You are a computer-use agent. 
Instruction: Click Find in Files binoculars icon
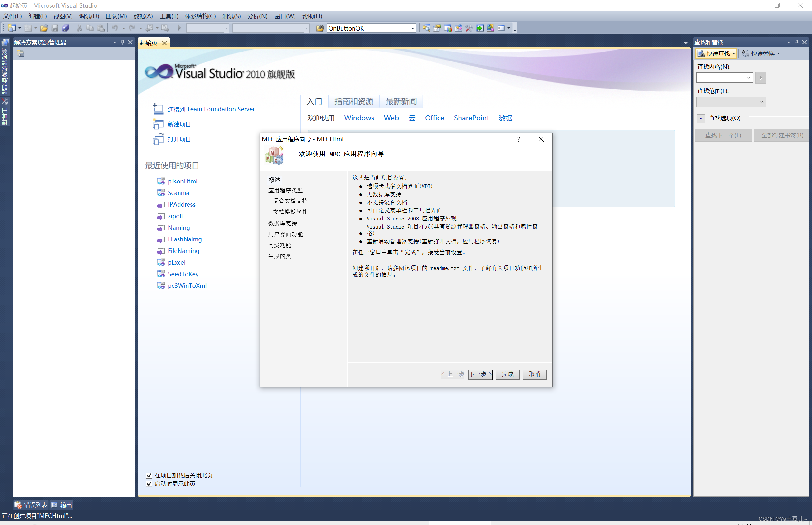(320, 28)
